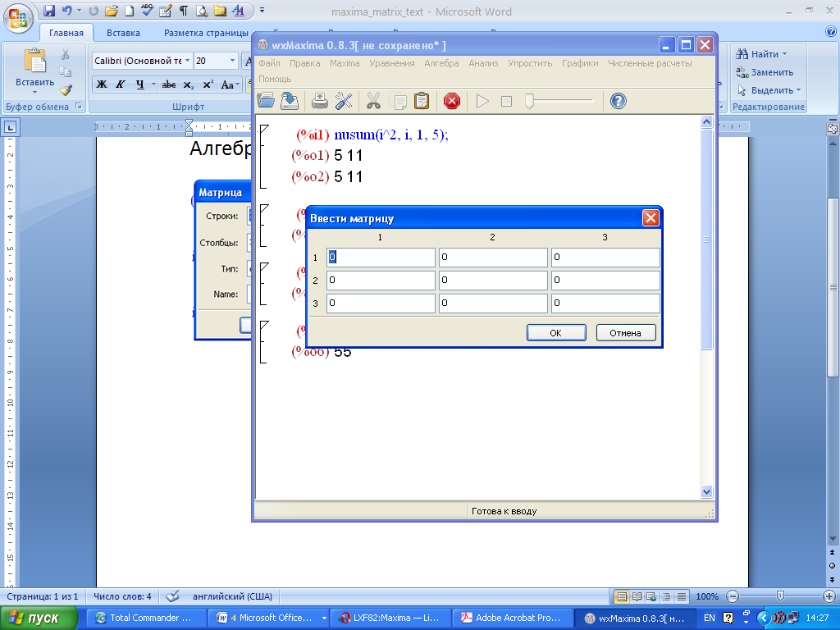Start animation with the play triangle icon
Image resolution: width=840 pixels, height=630 pixels.
(x=482, y=101)
